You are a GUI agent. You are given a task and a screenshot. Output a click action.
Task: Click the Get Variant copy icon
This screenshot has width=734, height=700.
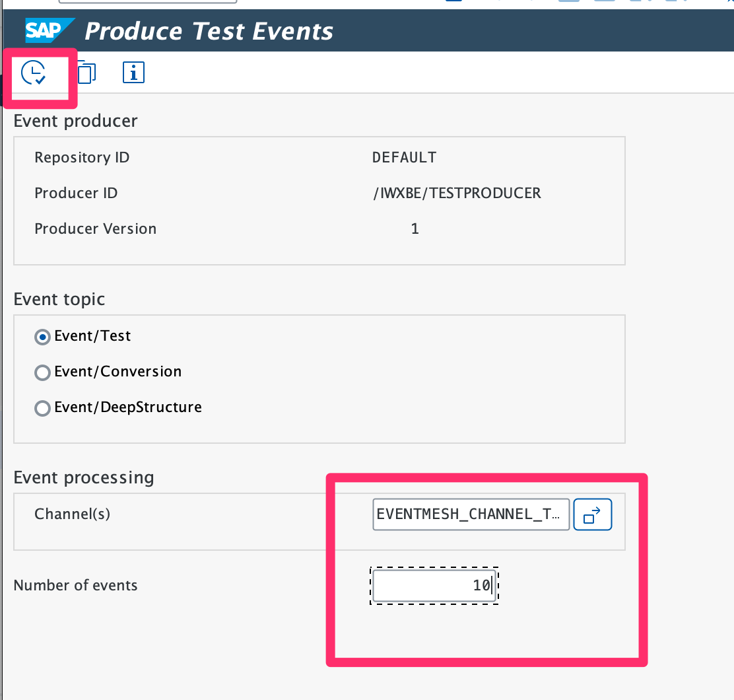coord(86,72)
